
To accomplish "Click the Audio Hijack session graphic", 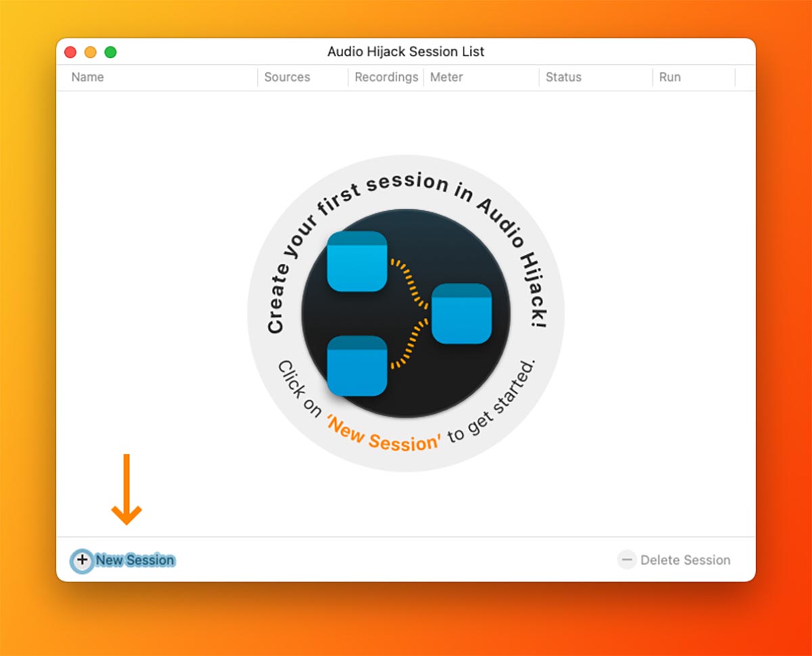I will (406, 313).
